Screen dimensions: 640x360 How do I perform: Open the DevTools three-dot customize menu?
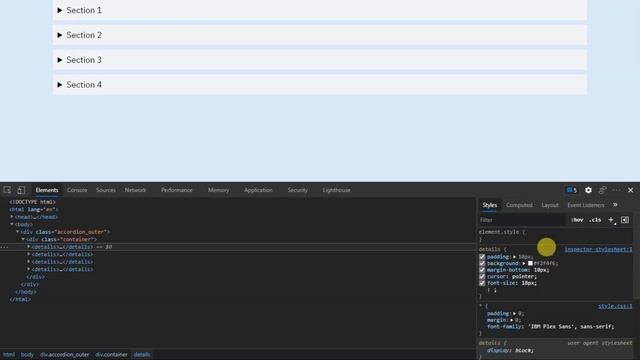(616, 190)
